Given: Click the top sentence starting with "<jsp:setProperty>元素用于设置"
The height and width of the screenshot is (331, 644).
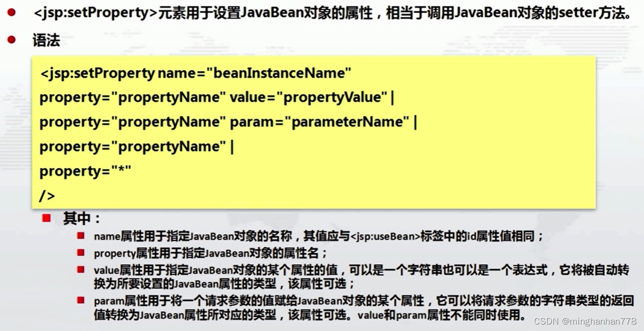Looking at the screenshot, I should pos(332,13).
